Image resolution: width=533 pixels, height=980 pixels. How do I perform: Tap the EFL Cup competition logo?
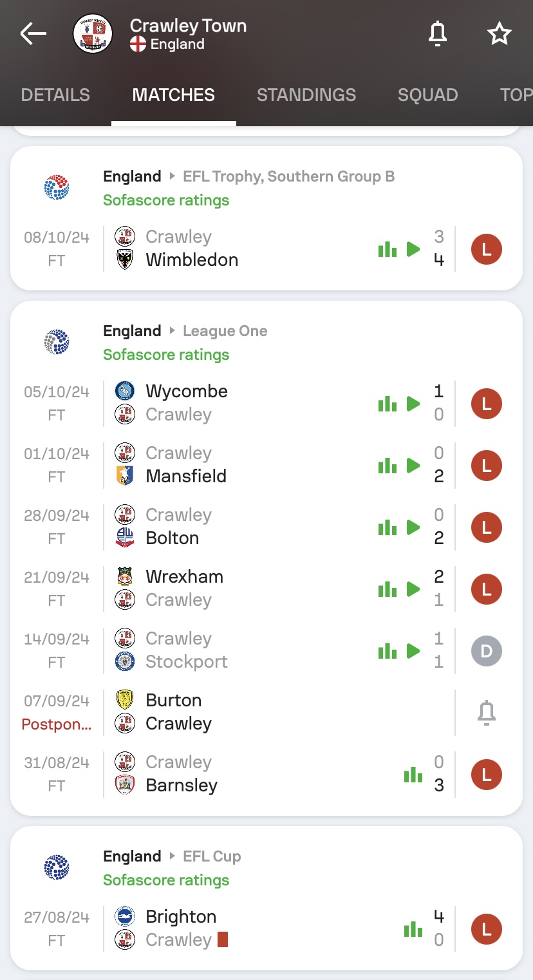57,867
